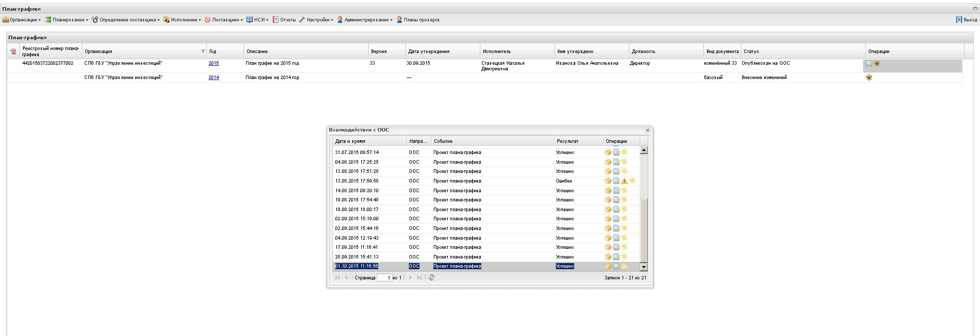The width and height of the screenshot is (980, 336).
Task: Click document icon in 31.07.2015 09:57:14 row
Action: 616,152
